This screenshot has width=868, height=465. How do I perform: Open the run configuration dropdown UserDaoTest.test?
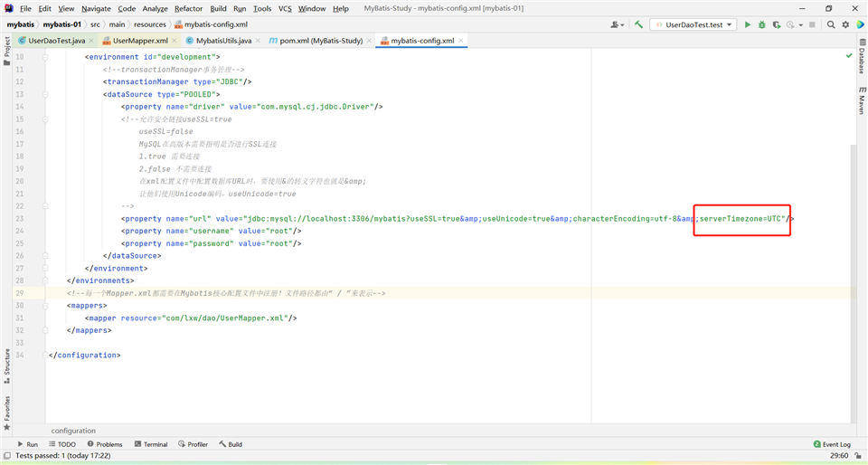pos(694,24)
